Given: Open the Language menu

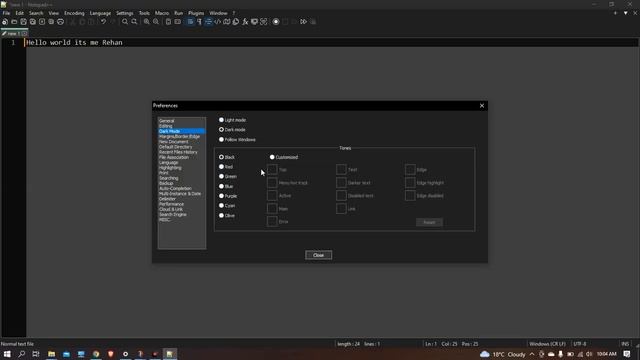Looking at the screenshot, I should 100,13.
